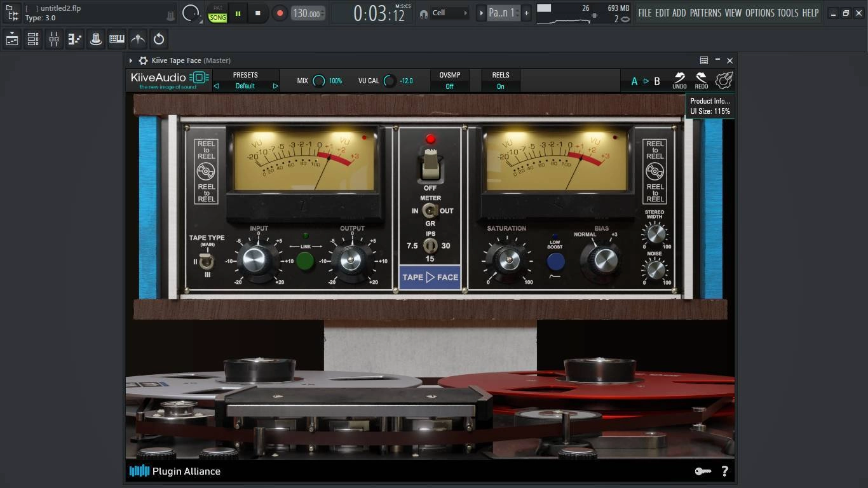Select the B preset state
Viewport: 868px width, 488px height.
(657, 81)
